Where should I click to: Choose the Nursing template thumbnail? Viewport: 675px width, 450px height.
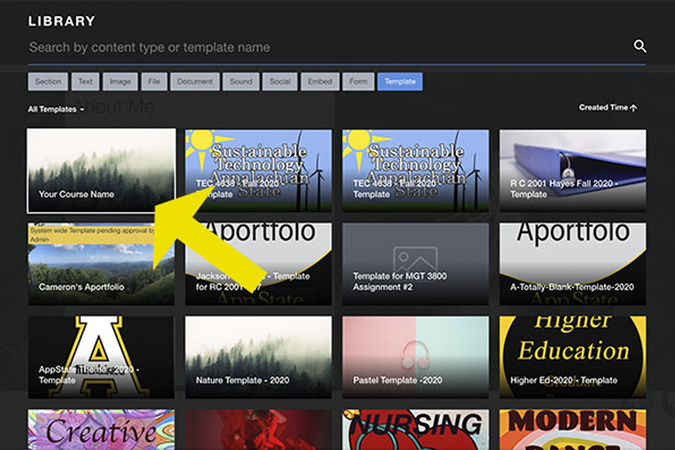click(x=415, y=429)
